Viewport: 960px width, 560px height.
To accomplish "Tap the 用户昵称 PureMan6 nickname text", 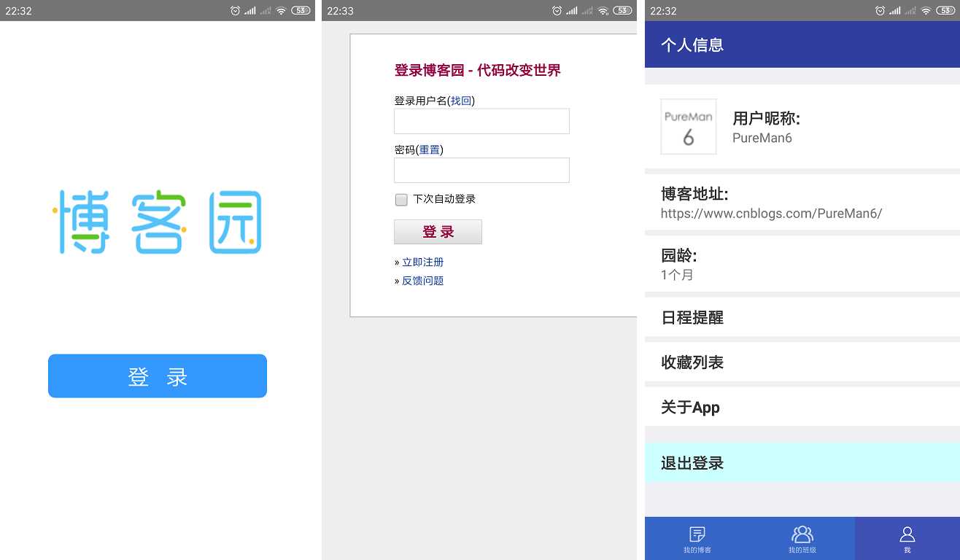I will (x=762, y=138).
